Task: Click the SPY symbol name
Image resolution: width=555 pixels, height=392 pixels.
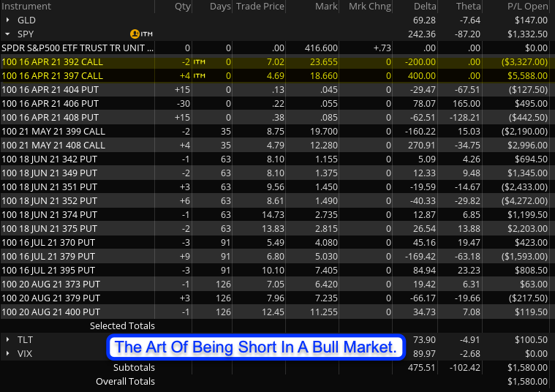Action: tap(26, 34)
